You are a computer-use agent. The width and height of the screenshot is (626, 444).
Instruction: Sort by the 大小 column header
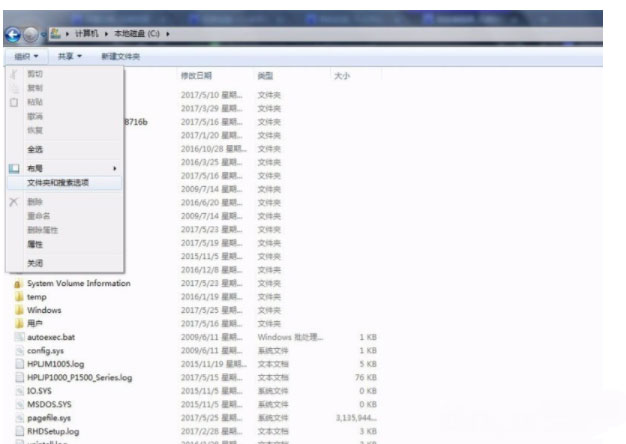pos(342,76)
